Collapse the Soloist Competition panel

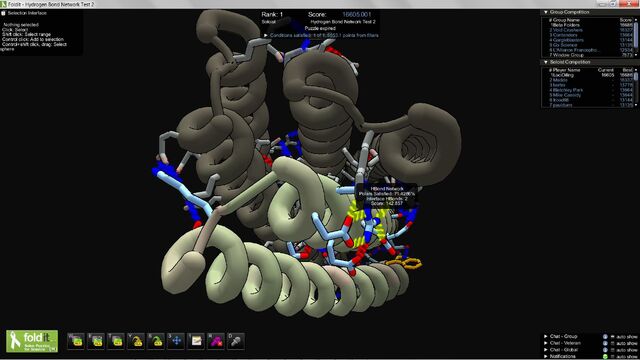click(546, 62)
